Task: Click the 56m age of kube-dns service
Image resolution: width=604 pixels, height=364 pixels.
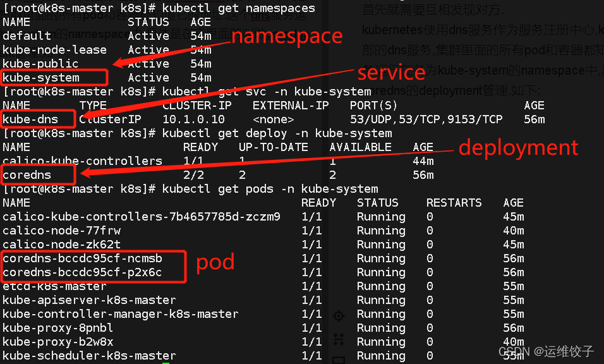Action: (x=535, y=119)
